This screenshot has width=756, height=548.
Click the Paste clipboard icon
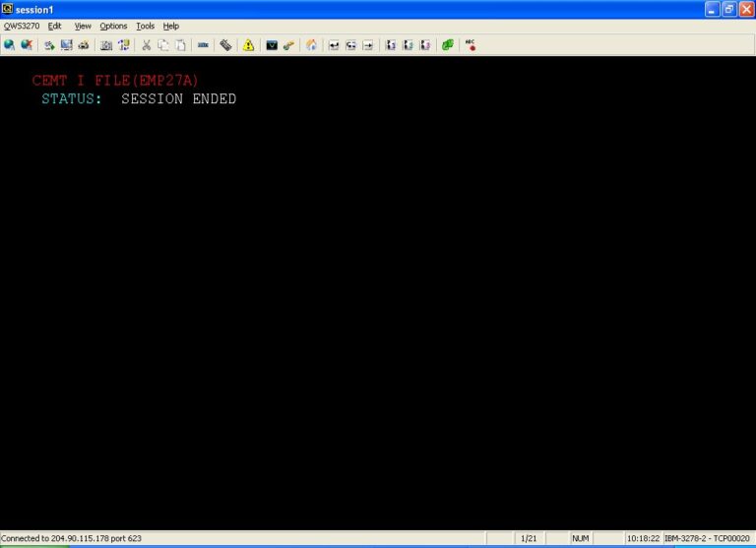point(181,45)
